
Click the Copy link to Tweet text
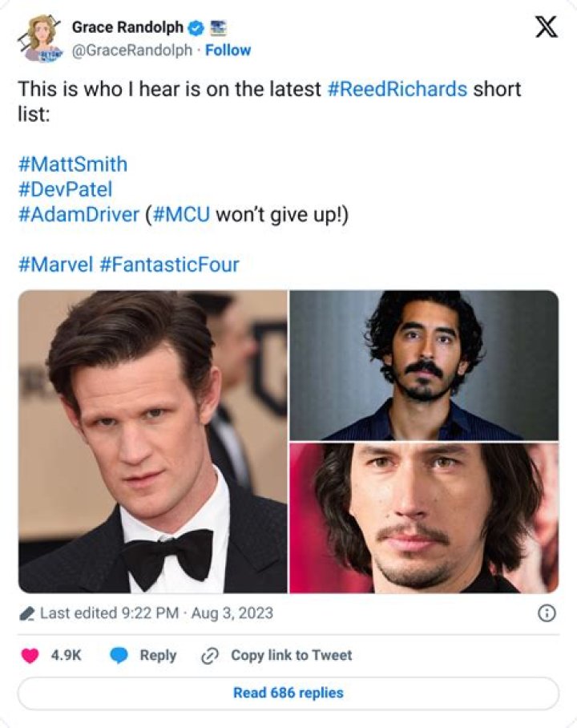tap(291, 655)
